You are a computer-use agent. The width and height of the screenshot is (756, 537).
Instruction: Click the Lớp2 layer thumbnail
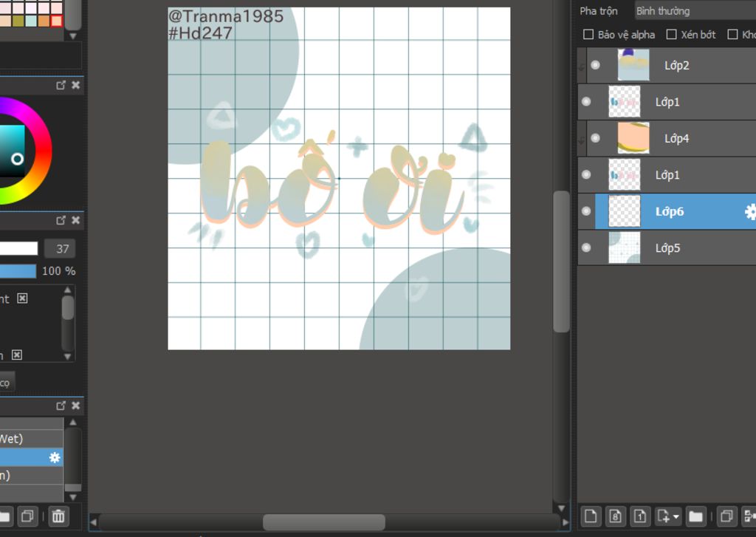(x=633, y=65)
